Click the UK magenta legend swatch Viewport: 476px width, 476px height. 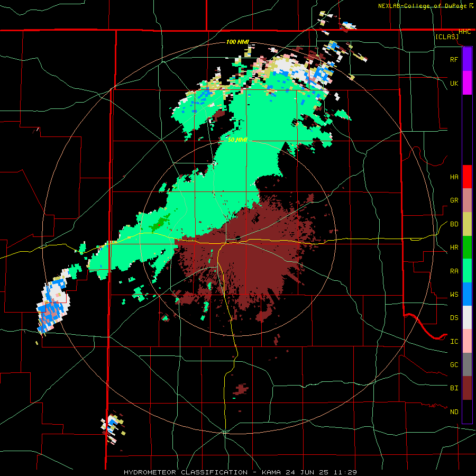pos(467,83)
